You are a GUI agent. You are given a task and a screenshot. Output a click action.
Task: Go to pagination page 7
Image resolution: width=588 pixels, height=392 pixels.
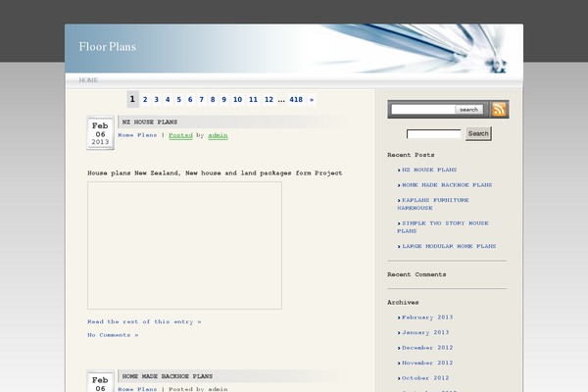click(201, 99)
